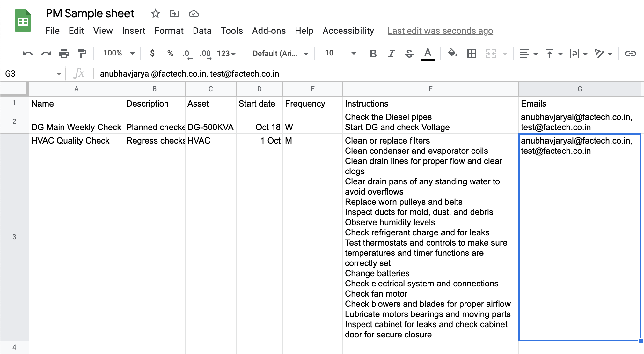Select the '1 Oct' date cell
This screenshot has height=354, width=644.
point(260,237)
